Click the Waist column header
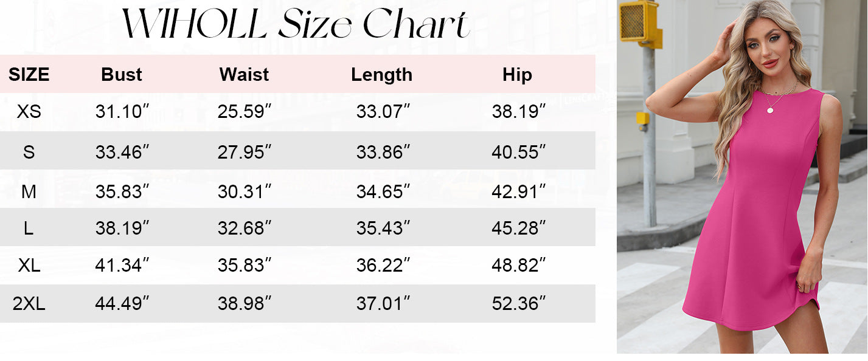 point(244,75)
